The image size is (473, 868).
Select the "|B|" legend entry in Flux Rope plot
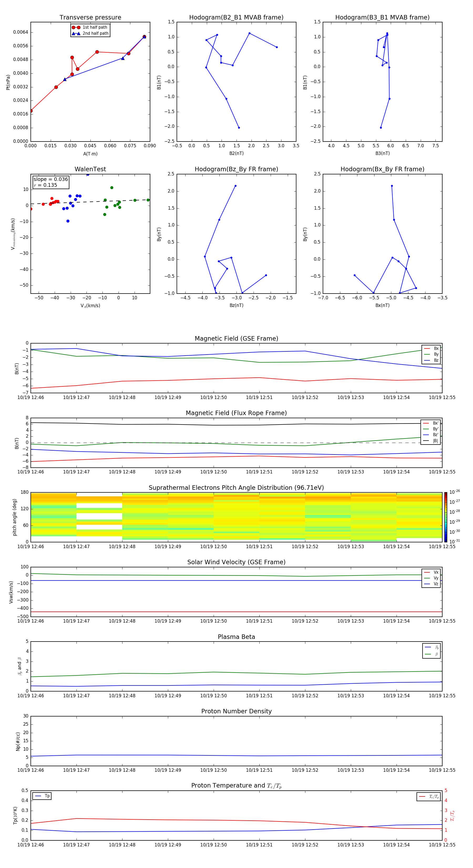pyautogui.click(x=431, y=441)
